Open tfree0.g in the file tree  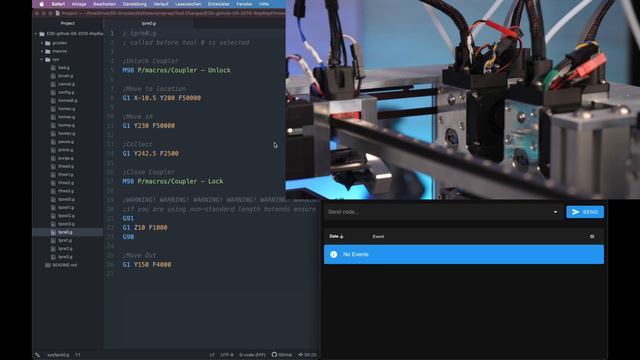[66, 167]
